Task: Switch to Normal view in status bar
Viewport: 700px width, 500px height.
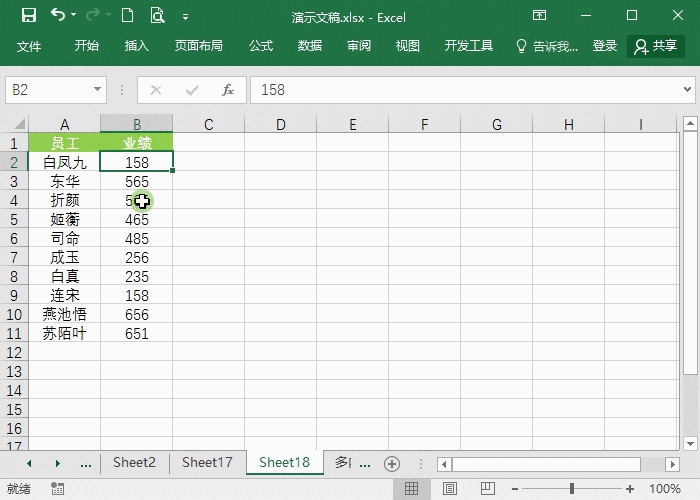Action: click(411, 489)
